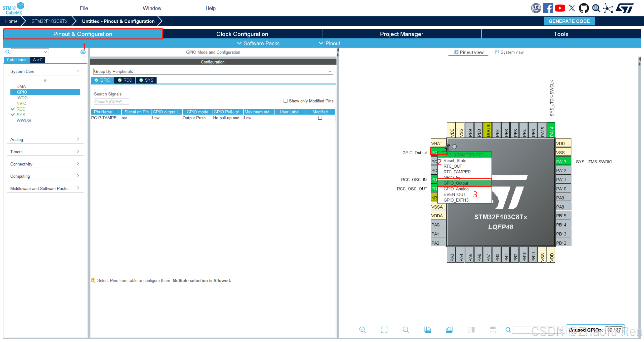Sort table by Pin Name column header

coord(106,112)
